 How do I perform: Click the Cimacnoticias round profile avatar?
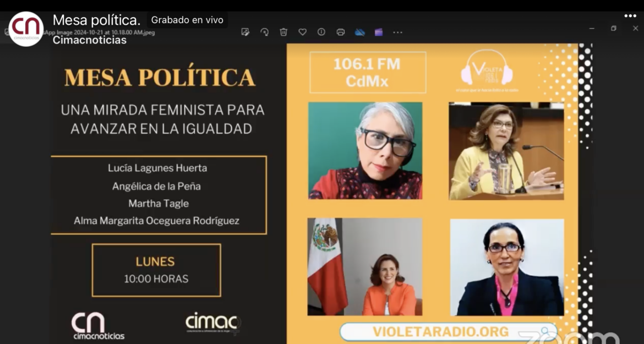[x=26, y=29]
